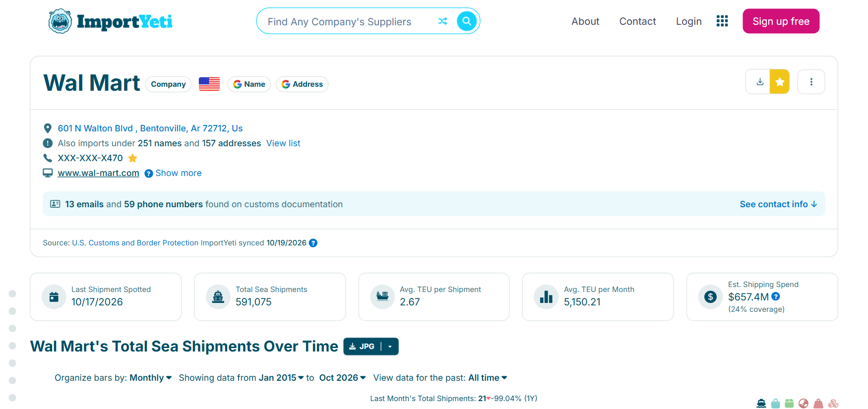
Task: Open the Oct 2026 end date dropdown
Action: pyautogui.click(x=343, y=378)
